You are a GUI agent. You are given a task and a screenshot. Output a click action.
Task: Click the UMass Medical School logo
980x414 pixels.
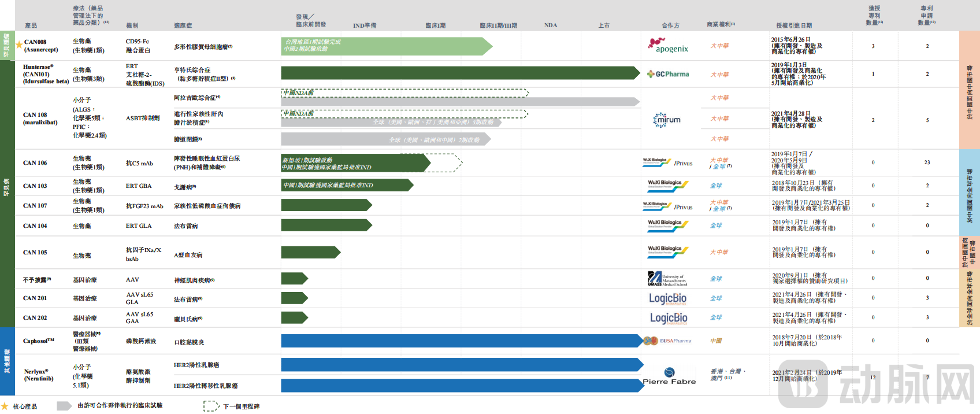pyautogui.click(x=667, y=279)
